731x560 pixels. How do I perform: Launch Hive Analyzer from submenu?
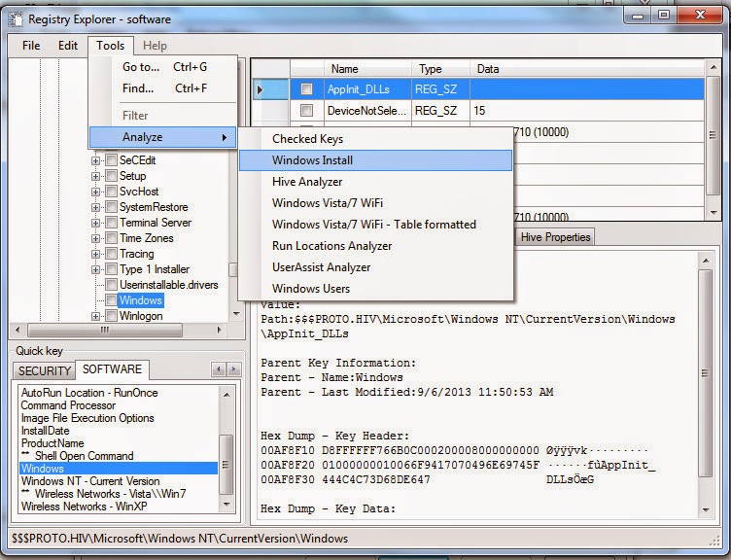(376, 182)
